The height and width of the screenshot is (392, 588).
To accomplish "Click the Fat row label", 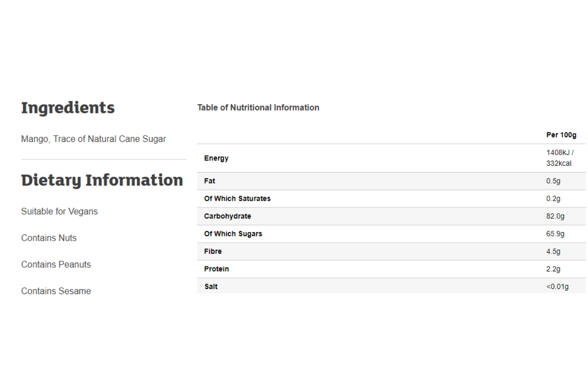I will [x=209, y=181].
